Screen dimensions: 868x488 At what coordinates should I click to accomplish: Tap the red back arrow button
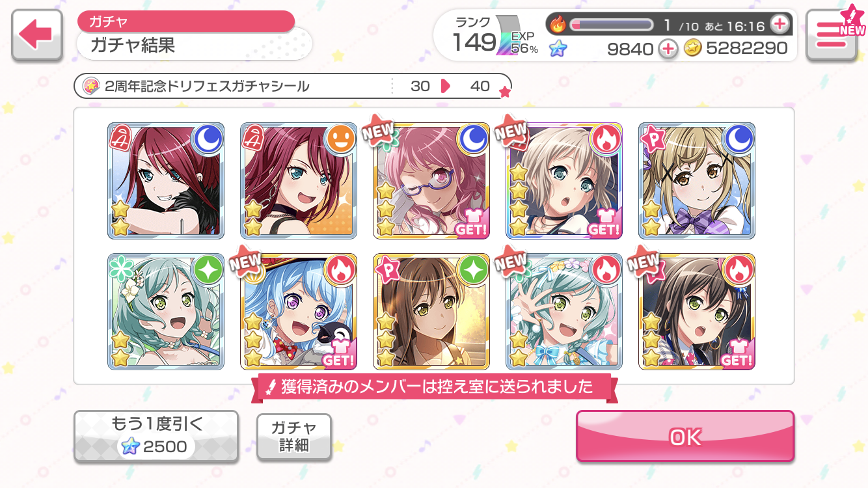click(37, 36)
